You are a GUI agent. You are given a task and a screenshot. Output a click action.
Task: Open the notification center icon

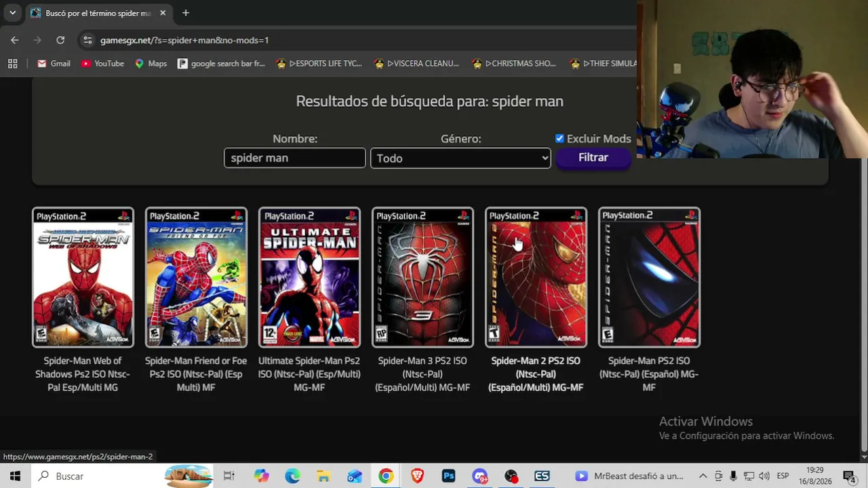click(849, 476)
